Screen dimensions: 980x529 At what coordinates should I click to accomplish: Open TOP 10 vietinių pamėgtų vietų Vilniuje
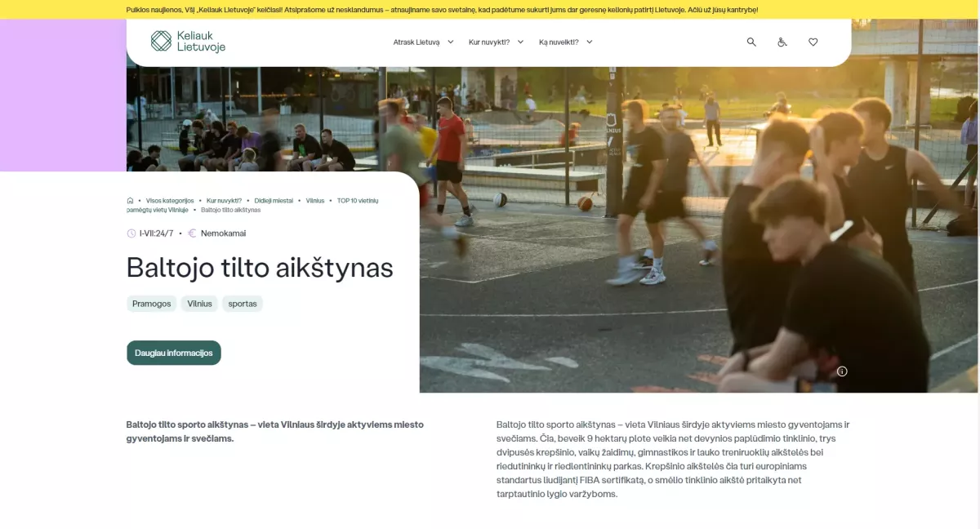coord(358,200)
